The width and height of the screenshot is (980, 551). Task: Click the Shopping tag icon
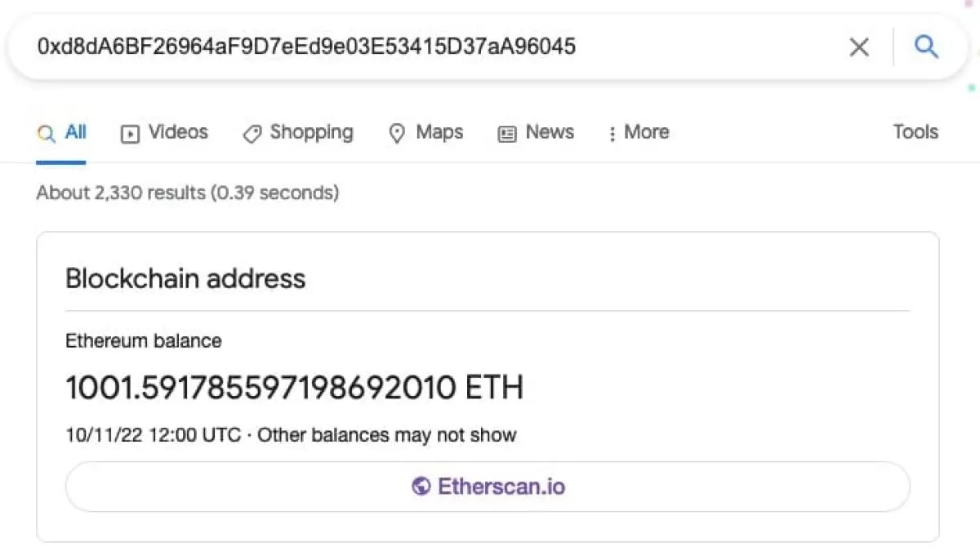tap(252, 134)
